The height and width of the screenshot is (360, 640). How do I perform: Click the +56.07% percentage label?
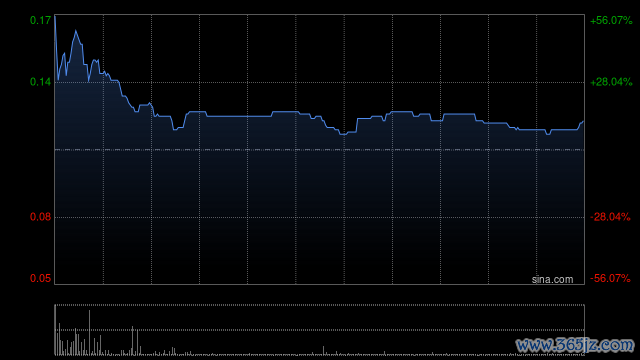tap(611, 20)
